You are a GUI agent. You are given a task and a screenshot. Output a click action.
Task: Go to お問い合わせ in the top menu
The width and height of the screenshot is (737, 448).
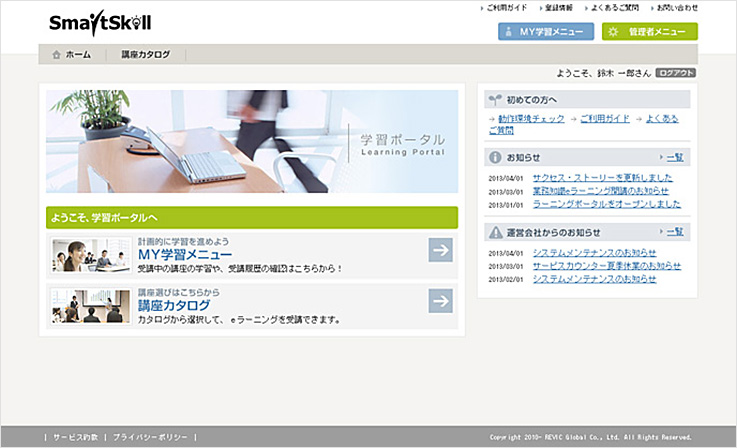(x=679, y=8)
